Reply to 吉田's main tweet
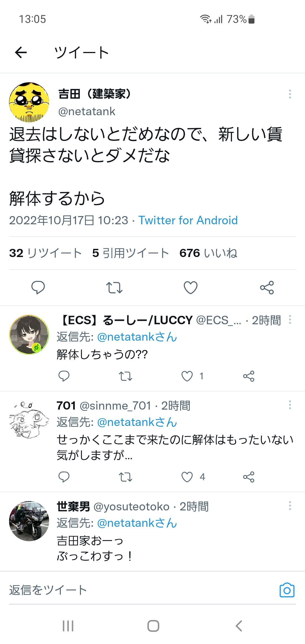 (x=38, y=288)
